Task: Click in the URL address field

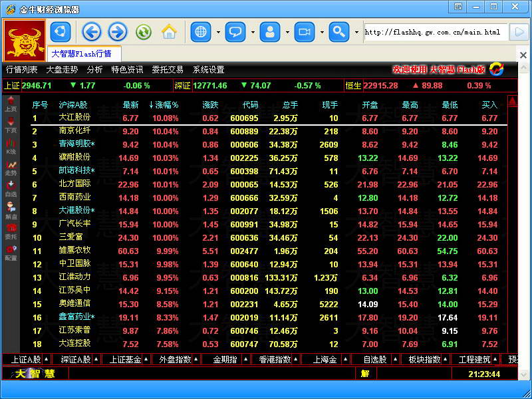Action: 436,32
